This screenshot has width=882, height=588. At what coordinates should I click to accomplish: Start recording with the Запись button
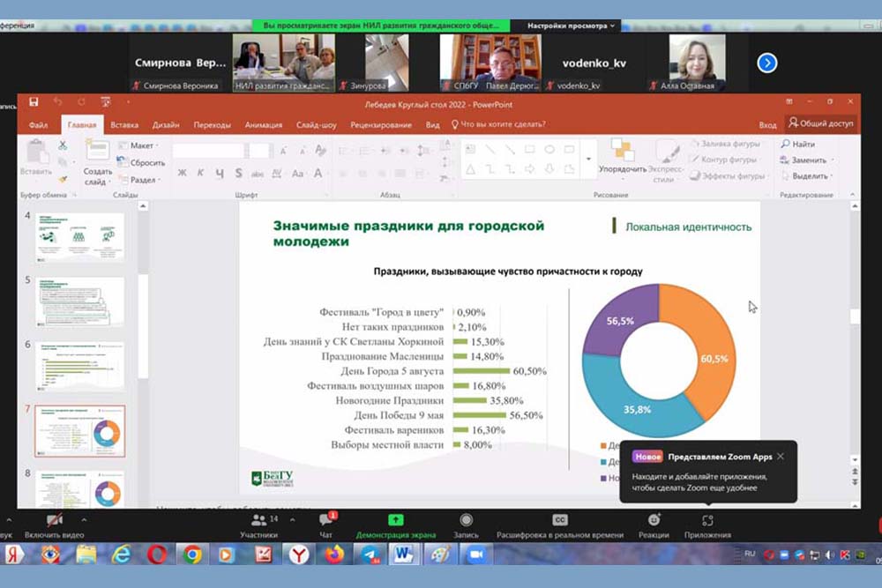coord(466,526)
